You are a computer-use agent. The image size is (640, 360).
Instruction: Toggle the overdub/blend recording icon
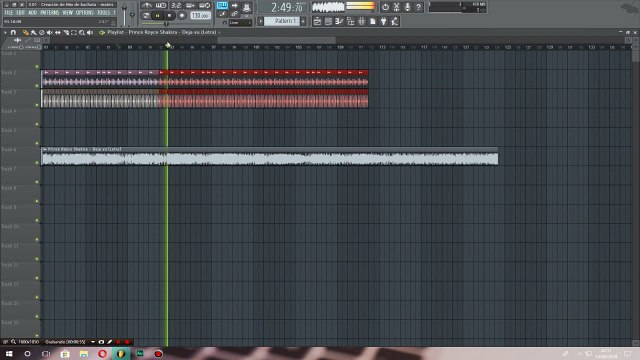[x=190, y=5]
